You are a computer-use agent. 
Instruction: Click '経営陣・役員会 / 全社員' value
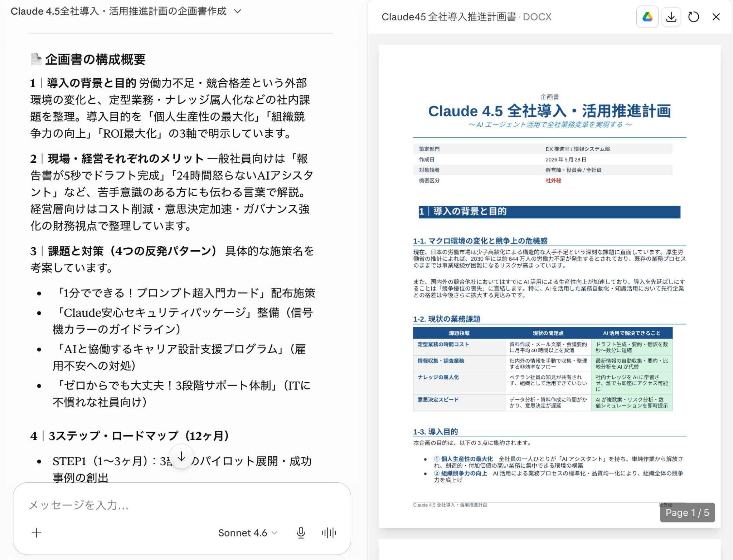(x=573, y=170)
